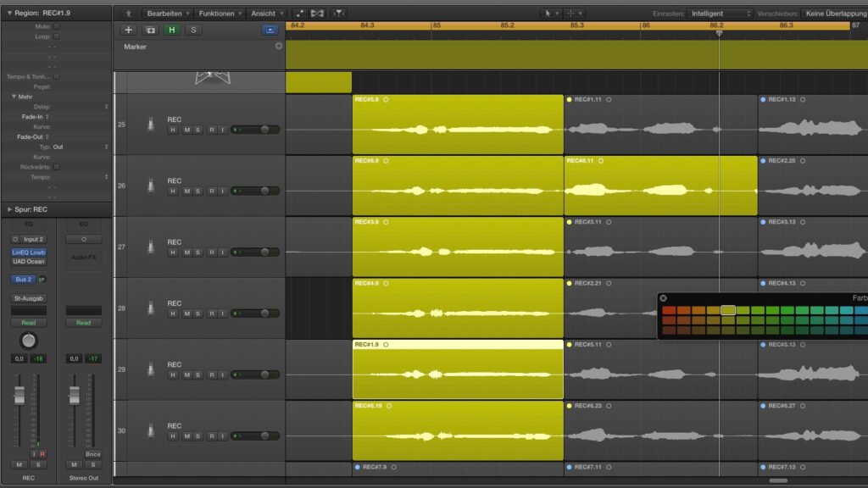Add a marker with the plus icon
Image resolution: width=868 pixels, height=488 pixels.
pos(278,47)
